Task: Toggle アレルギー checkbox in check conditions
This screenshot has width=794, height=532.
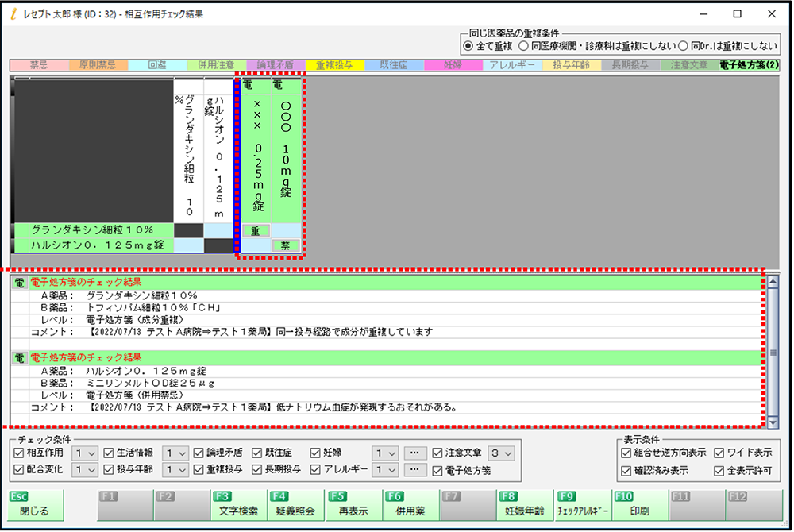Action: (315, 470)
